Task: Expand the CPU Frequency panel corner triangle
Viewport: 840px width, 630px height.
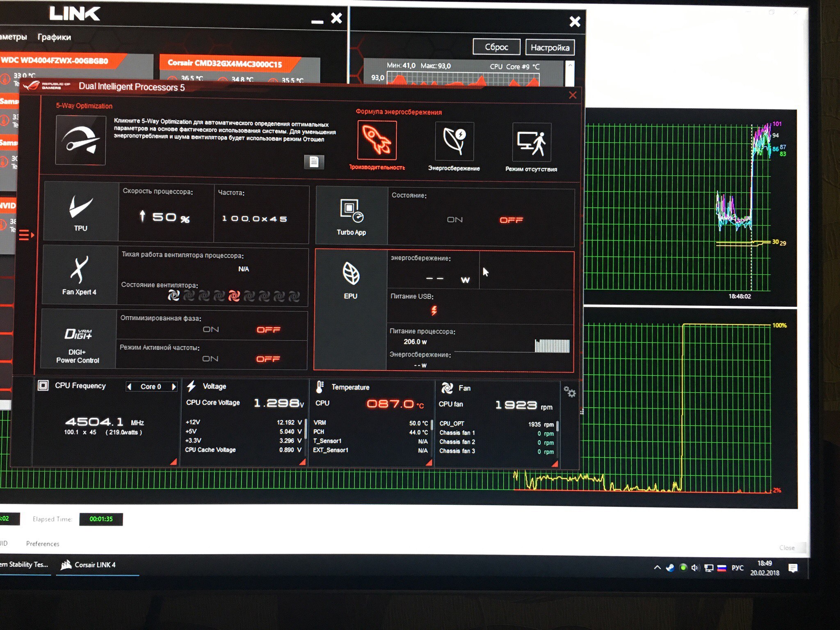Action: pos(173,462)
